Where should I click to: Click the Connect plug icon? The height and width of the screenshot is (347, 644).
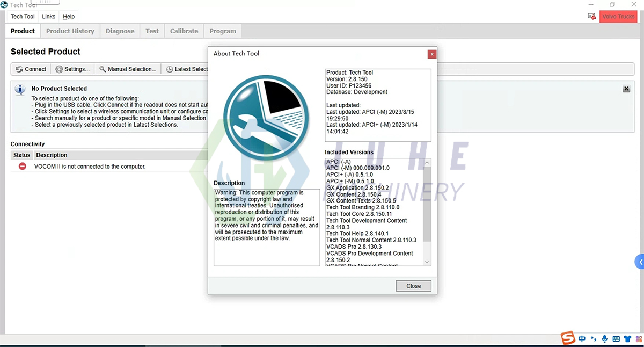point(20,69)
